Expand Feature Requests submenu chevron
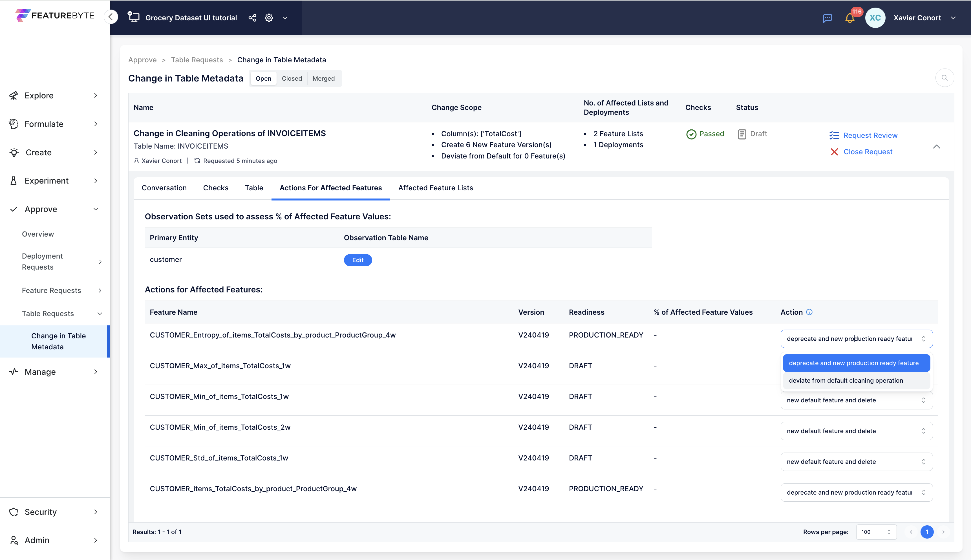This screenshot has width=971, height=560. coord(100,290)
